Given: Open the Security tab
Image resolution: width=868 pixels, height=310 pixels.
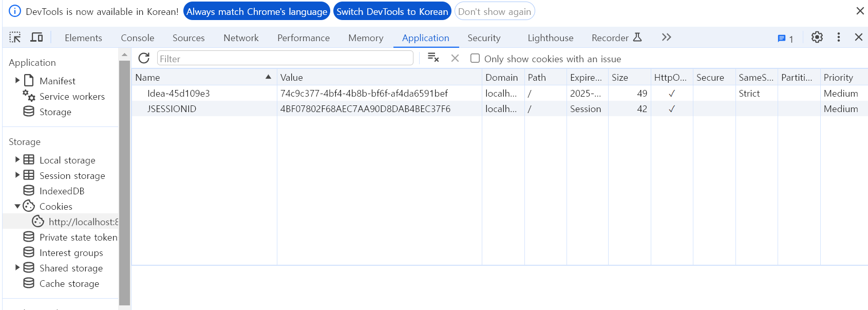Looking at the screenshot, I should (x=484, y=38).
